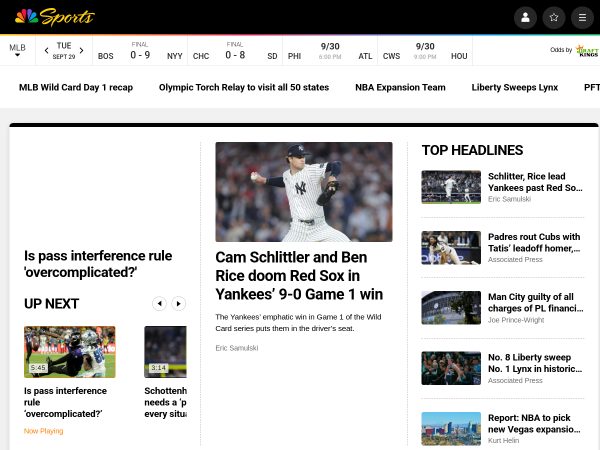The height and width of the screenshot is (450, 600).
Task: Show next Up Next video
Action: tap(178, 304)
